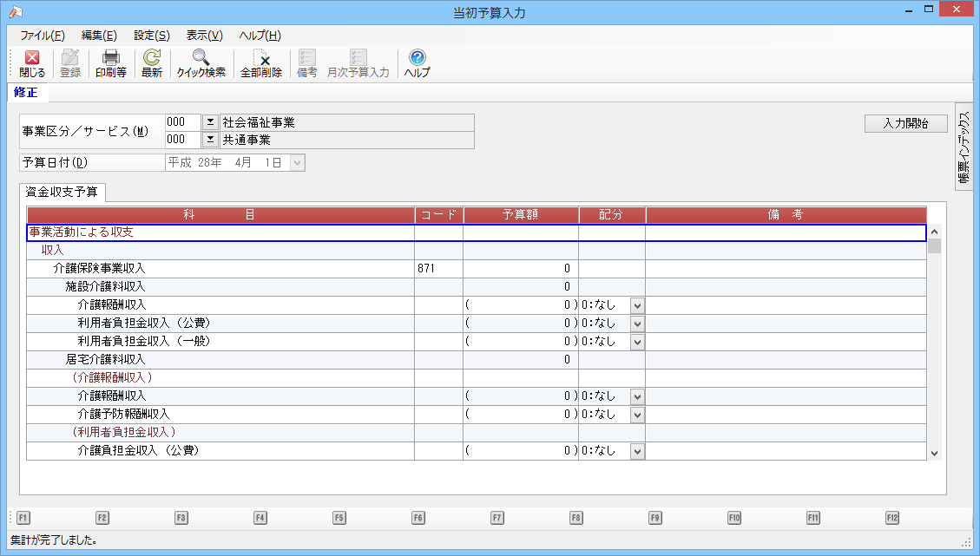Open クイック検索 quick search tool

click(201, 64)
